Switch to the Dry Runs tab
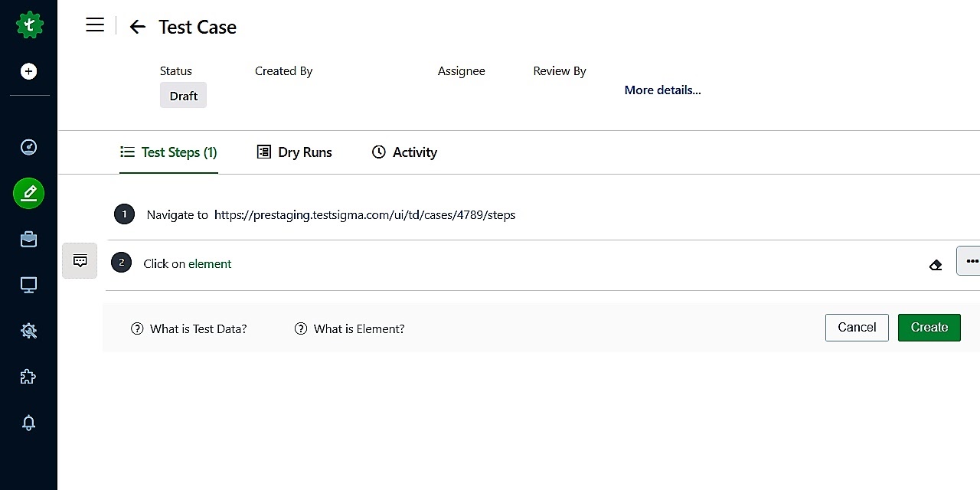980x490 pixels. coord(294,152)
